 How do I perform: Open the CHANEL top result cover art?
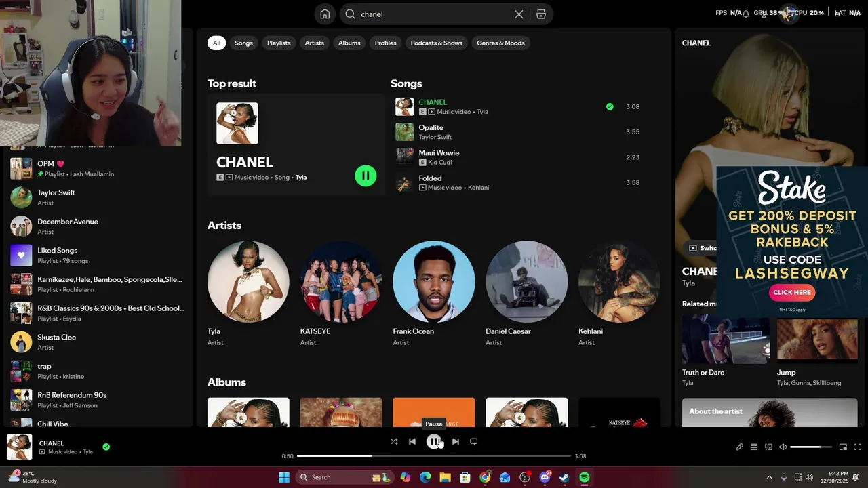237,123
